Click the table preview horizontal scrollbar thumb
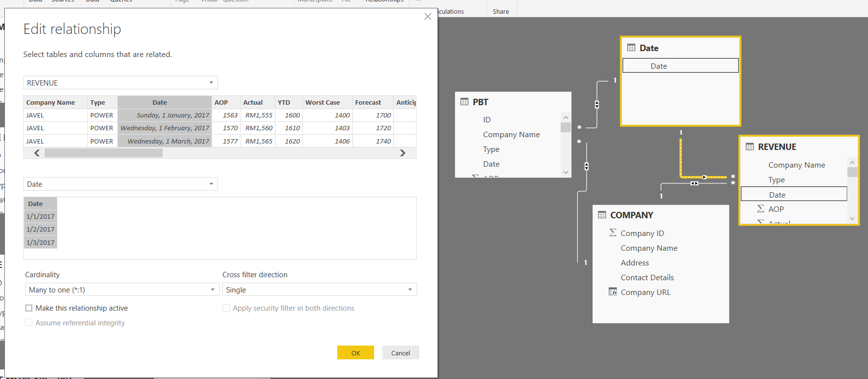The height and width of the screenshot is (379, 868). 104,153
